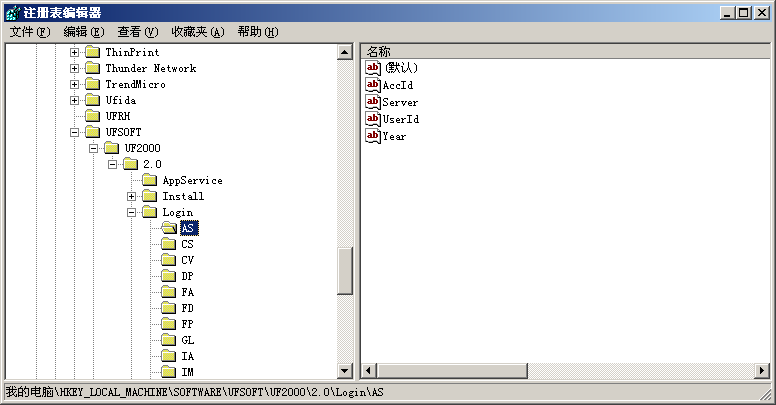Select the CS key label
This screenshot has height=405, width=776.
click(x=187, y=244)
